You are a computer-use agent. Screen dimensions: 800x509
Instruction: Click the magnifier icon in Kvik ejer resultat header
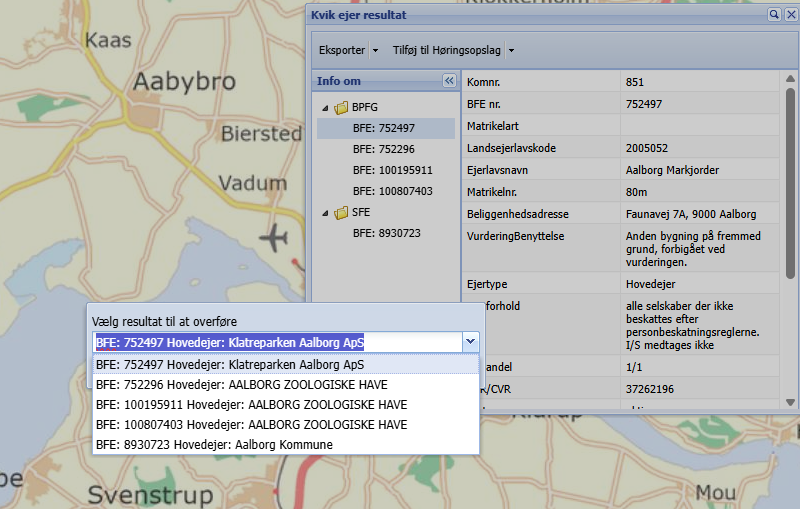(x=774, y=15)
